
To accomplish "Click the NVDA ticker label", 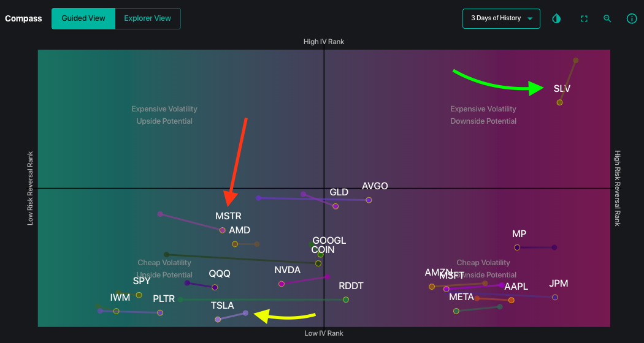I will 288,270.
